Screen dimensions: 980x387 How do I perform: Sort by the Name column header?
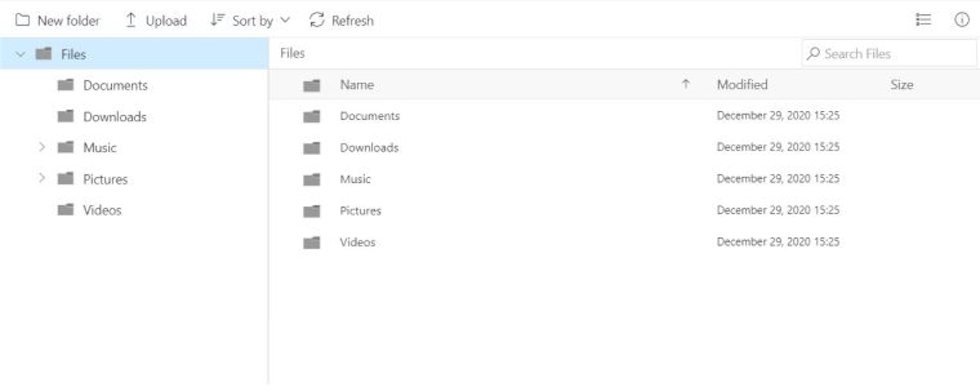(357, 85)
